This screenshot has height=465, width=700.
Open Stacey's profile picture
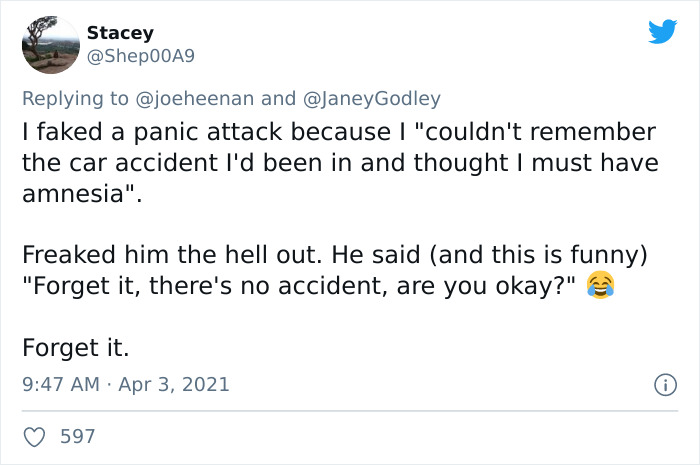pos(52,44)
